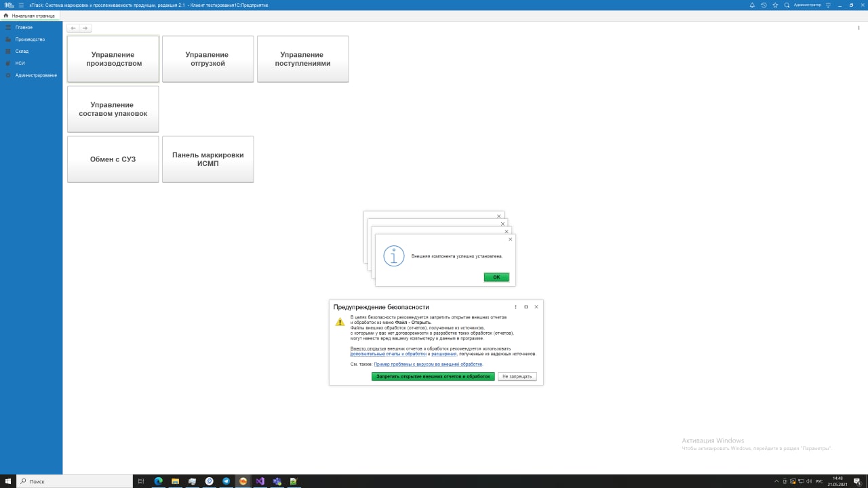The image size is (868, 488).
Task: Switch to the Начальная страница tab
Action: [x=30, y=16]
